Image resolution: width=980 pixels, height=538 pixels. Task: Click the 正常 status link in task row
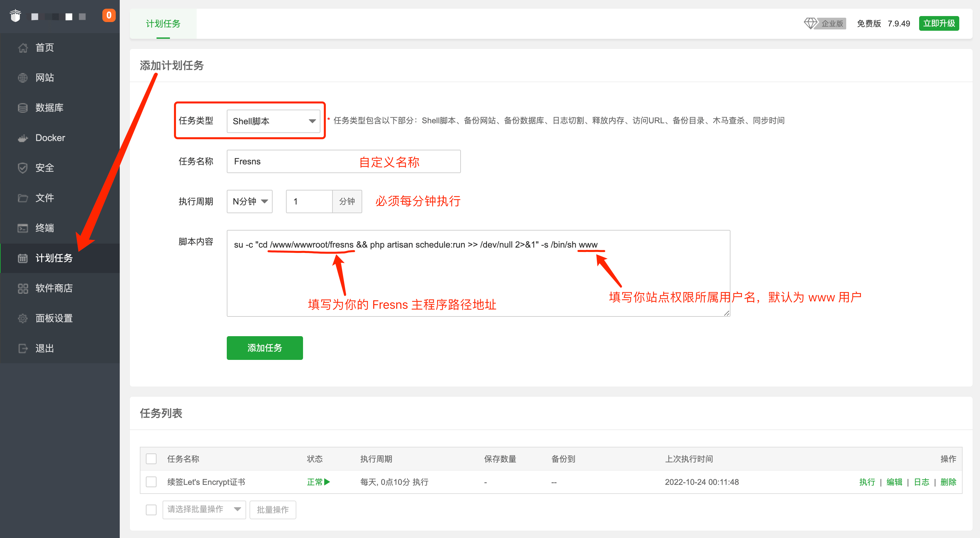pos(315,482)
